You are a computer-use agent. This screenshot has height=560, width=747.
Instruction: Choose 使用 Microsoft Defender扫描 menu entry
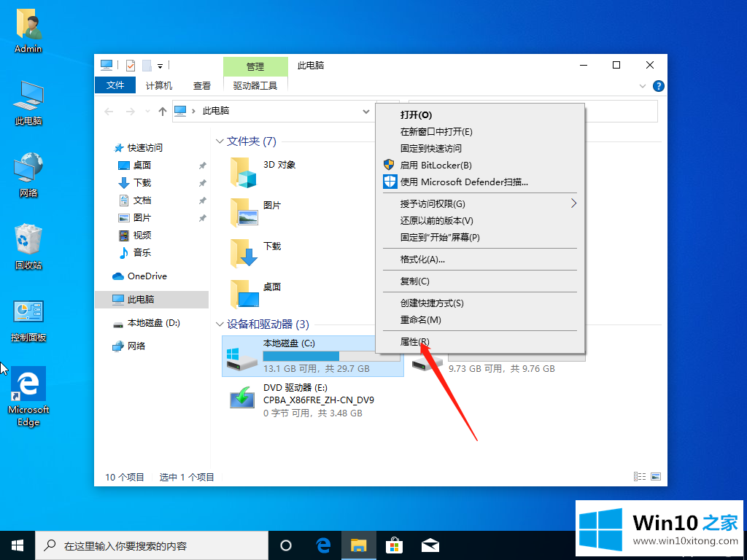480,182
